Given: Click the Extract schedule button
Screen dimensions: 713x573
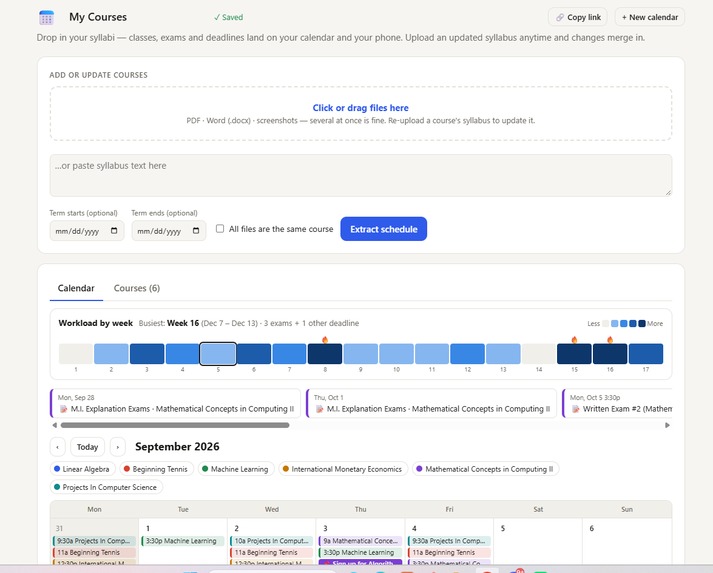Looking at the screenshot, I should coord(384,229).
